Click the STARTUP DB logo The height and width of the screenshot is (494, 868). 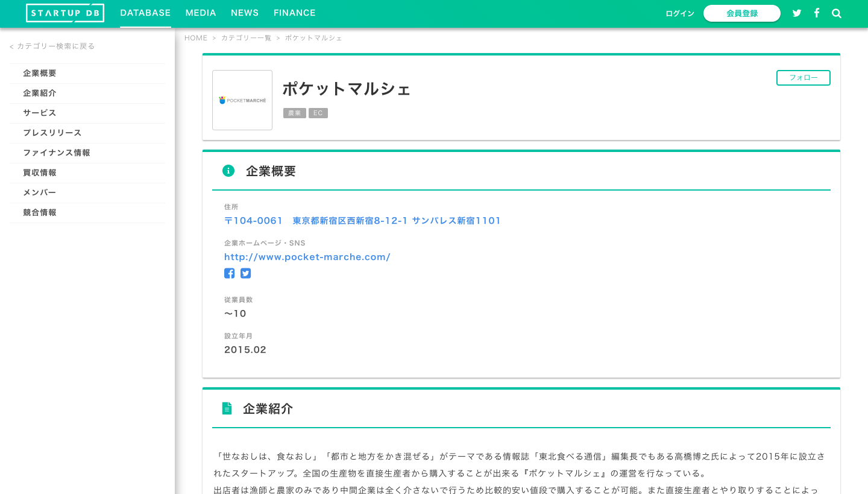click(x=64, y=13)
